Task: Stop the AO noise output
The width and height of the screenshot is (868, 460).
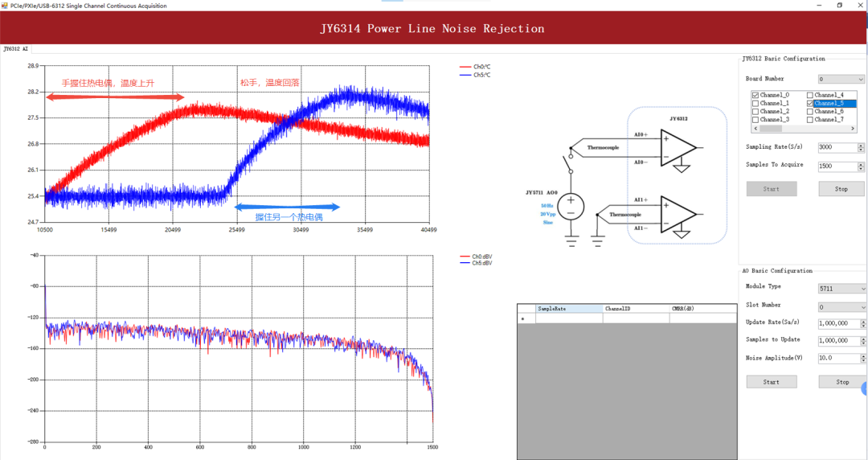Action: point(842,382)
